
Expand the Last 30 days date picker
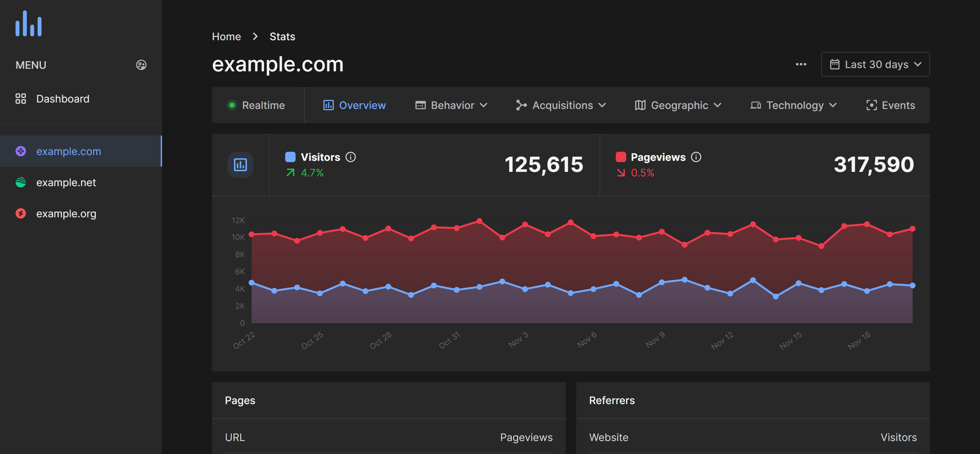[x=875, y=64]
